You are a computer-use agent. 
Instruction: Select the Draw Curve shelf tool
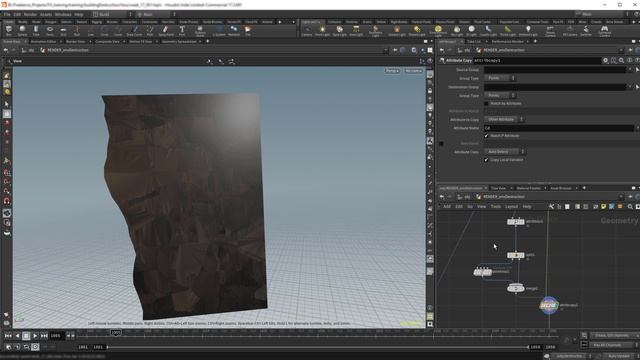134,31
